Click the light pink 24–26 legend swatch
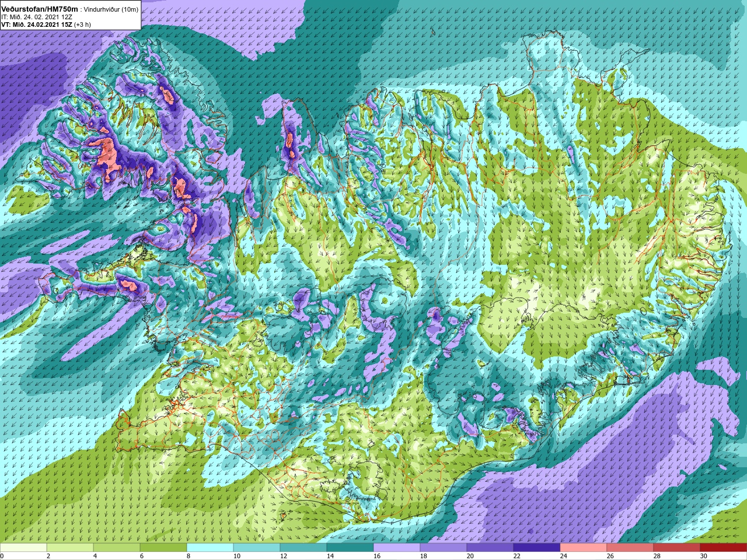Image resolution: width=747 pixels, height=560 pixels. point(584,548)
